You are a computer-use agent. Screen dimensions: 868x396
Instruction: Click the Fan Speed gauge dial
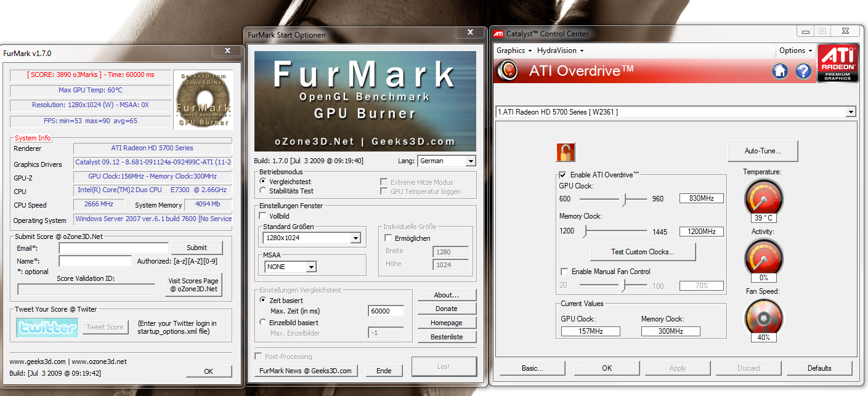click(764, 317)
